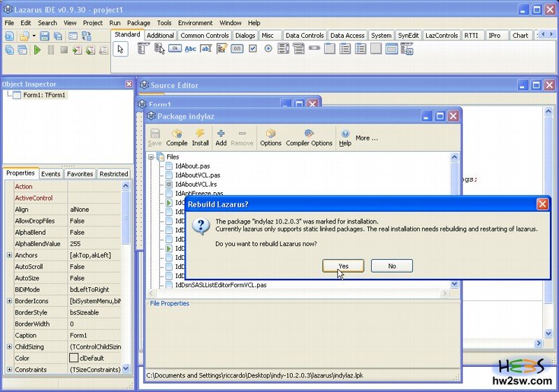The width and height of the screenshot is (559, 392).
Task: Confirm rebuild by clicking Yes
Action: coord(343,266)
